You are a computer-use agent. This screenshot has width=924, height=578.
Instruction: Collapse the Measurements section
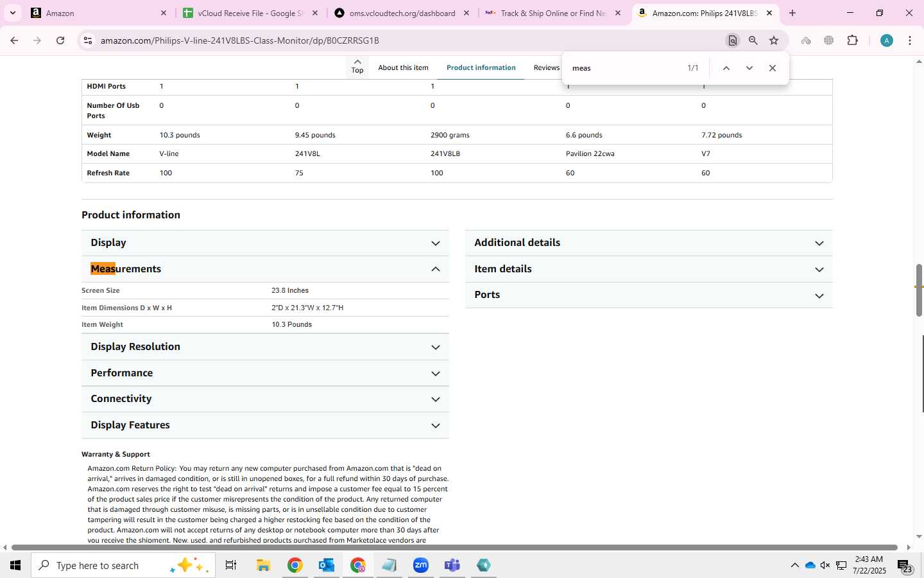tap(265, 269)
